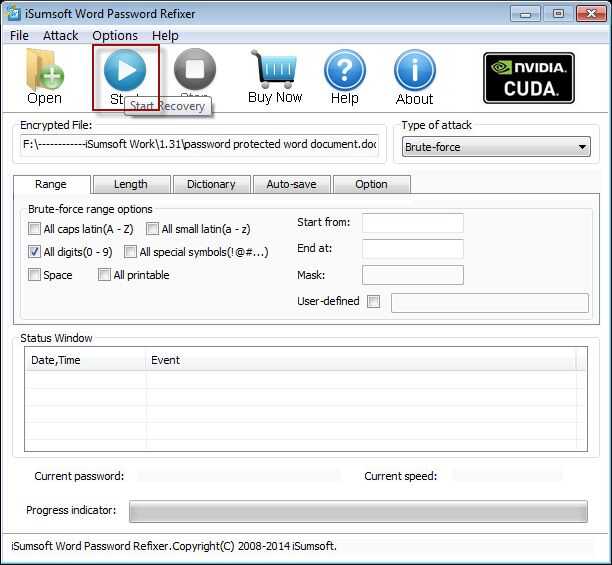The height and width of the screenshot is (565, 612).
Task: Expand the Type of attack dropdown
Action: pos(496,147)
